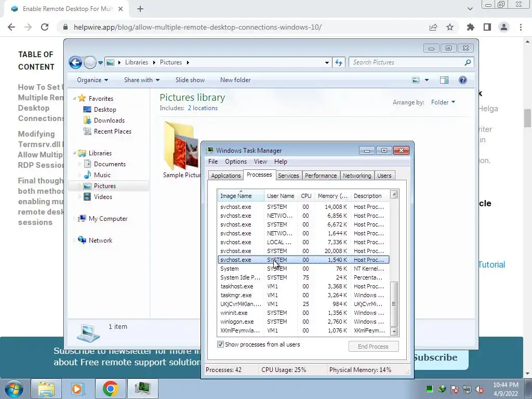Switch to the Performance tab

[321, 176]
